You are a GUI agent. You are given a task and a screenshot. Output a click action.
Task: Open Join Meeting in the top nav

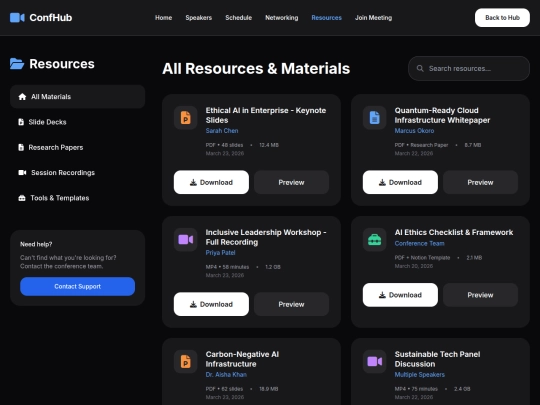tap(374, 18)
